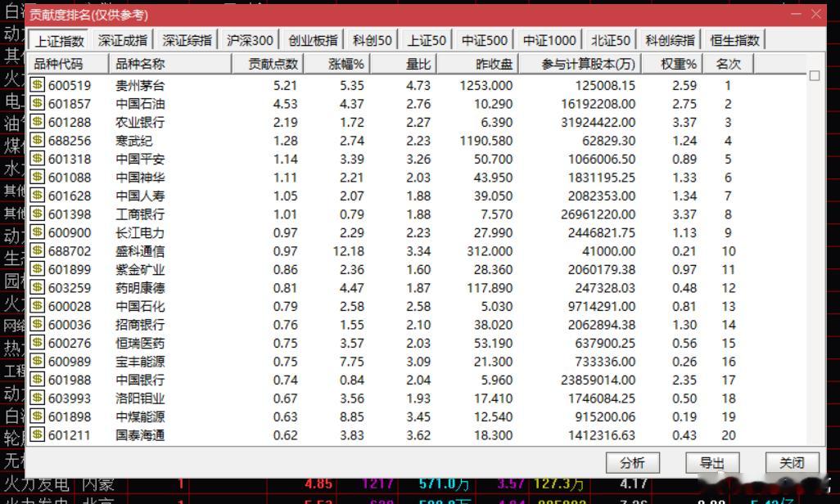Switch to the 深证成指 tab

pyautogui.click(x=123, y=40)
